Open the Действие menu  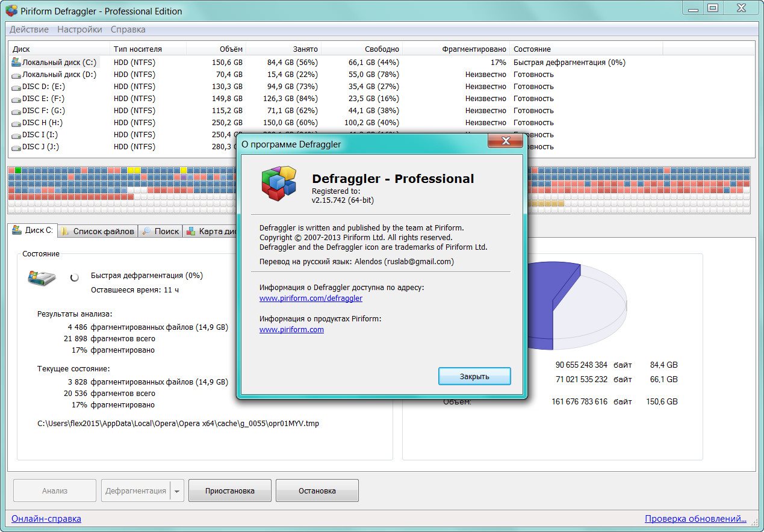pos(30,29)
